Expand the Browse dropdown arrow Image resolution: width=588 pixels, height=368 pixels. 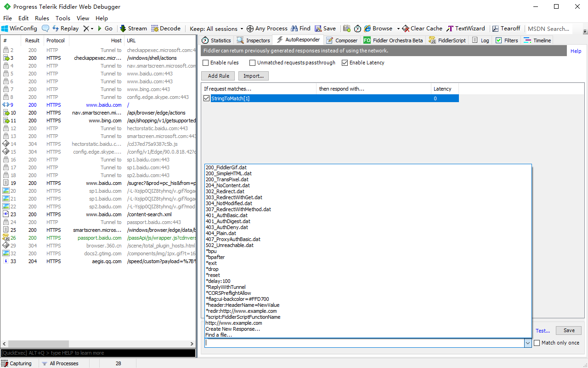(x=398, y=29)
